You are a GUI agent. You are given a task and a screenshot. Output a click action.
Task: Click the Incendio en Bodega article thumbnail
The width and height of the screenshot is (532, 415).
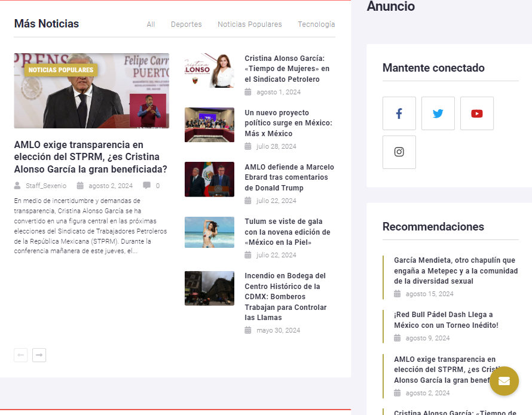(x=209, y=288)
